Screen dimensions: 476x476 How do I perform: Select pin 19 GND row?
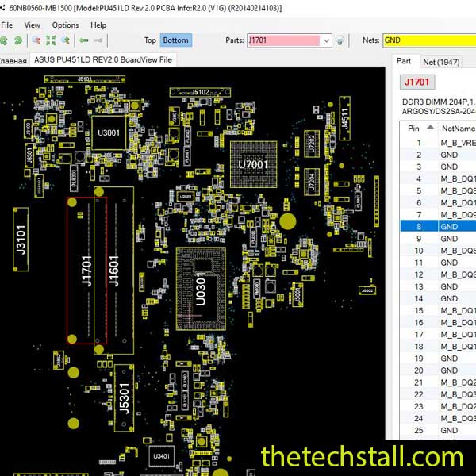[x=438, y=359]
